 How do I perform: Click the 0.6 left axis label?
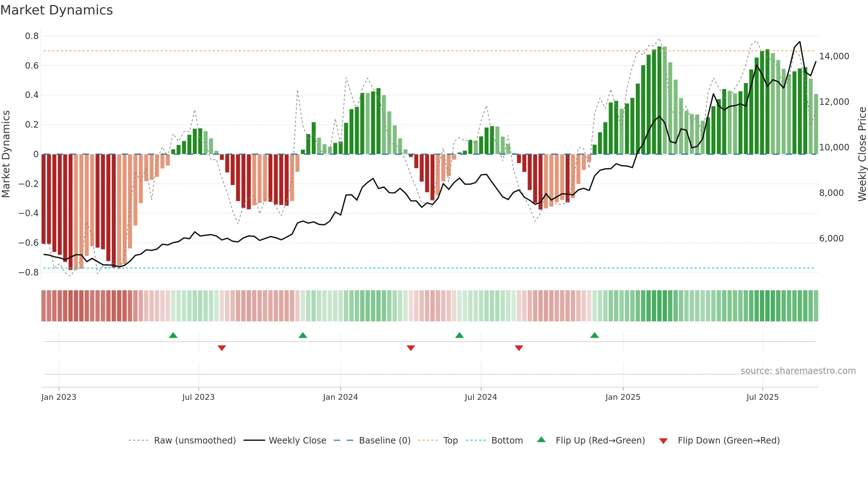(32, 66)
